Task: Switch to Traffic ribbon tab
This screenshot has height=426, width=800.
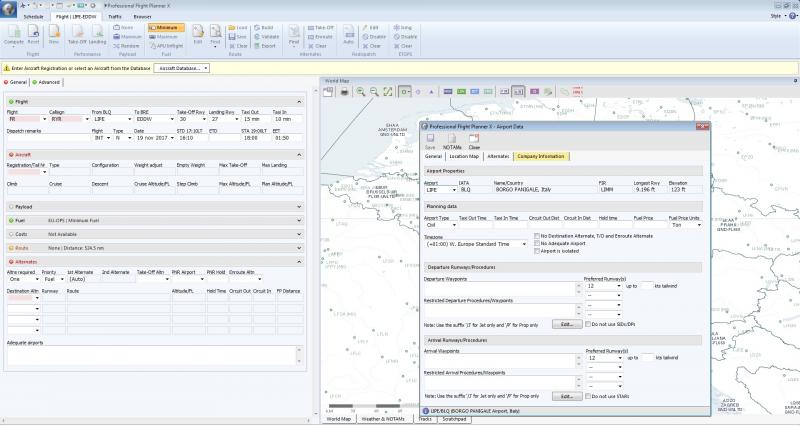Action: pyautogui.click(x=115, y=17)
